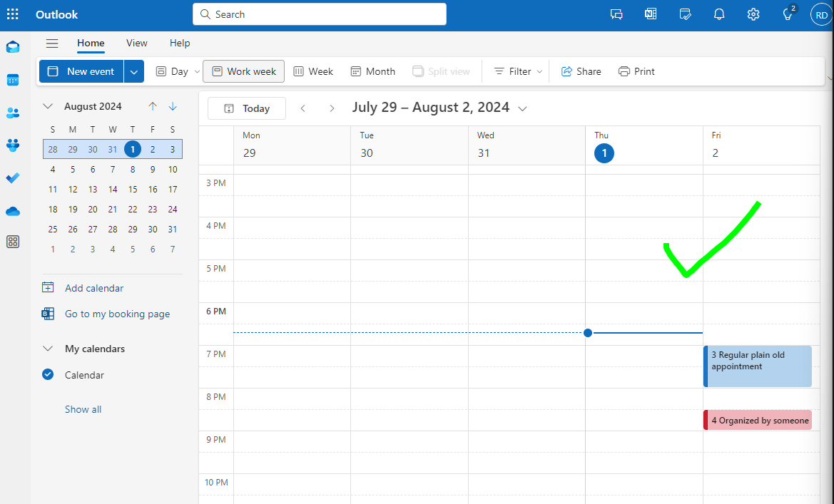Open People icon in left sidebar

click(13, 113)
